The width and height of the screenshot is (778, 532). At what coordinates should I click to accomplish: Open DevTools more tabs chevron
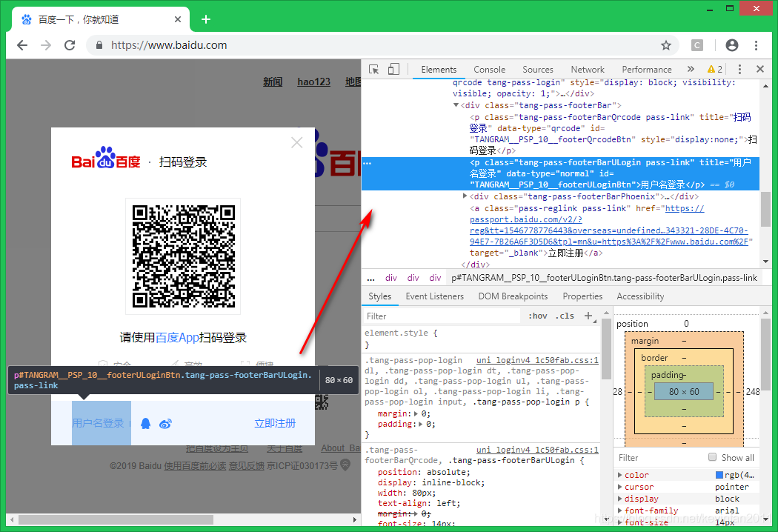click(x=691, y=69)
